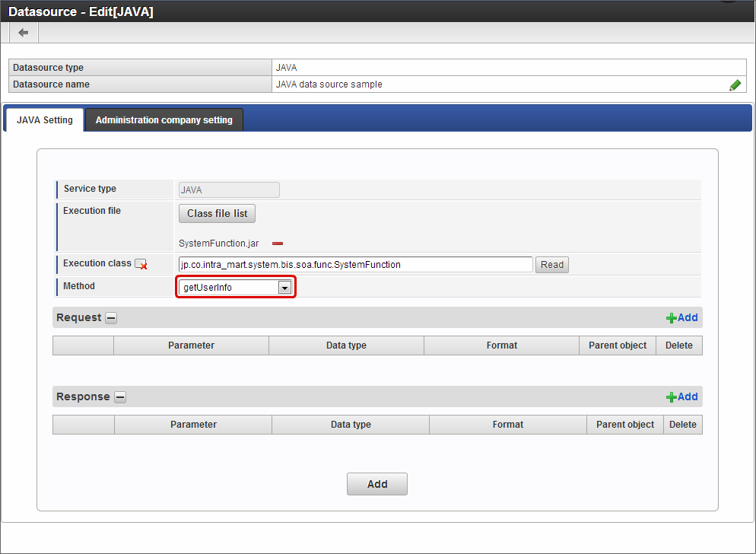The height and width of the screenshot is (554, 756).
Task: Click the disabled Service type JAVA field
Action: pyautogui.click(x=229, y=189)
